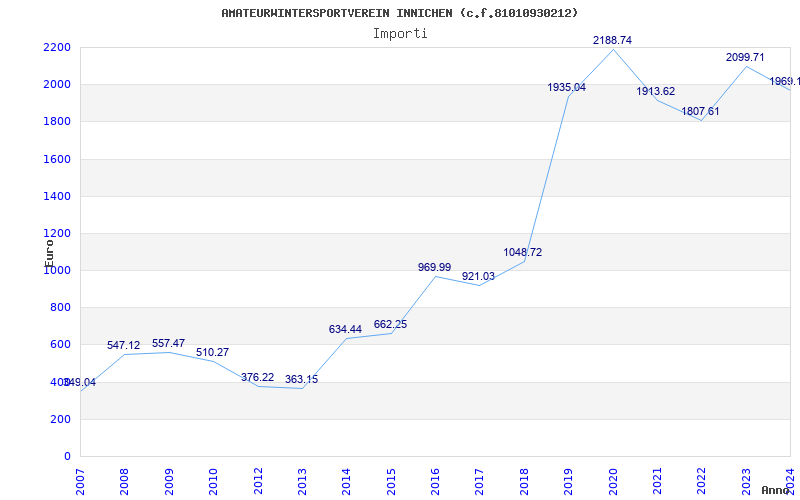Image resolution: width=800 pixels, height=500 pixels.
Task: Click x-axis year 2020
Action: [x=613, y=481]
